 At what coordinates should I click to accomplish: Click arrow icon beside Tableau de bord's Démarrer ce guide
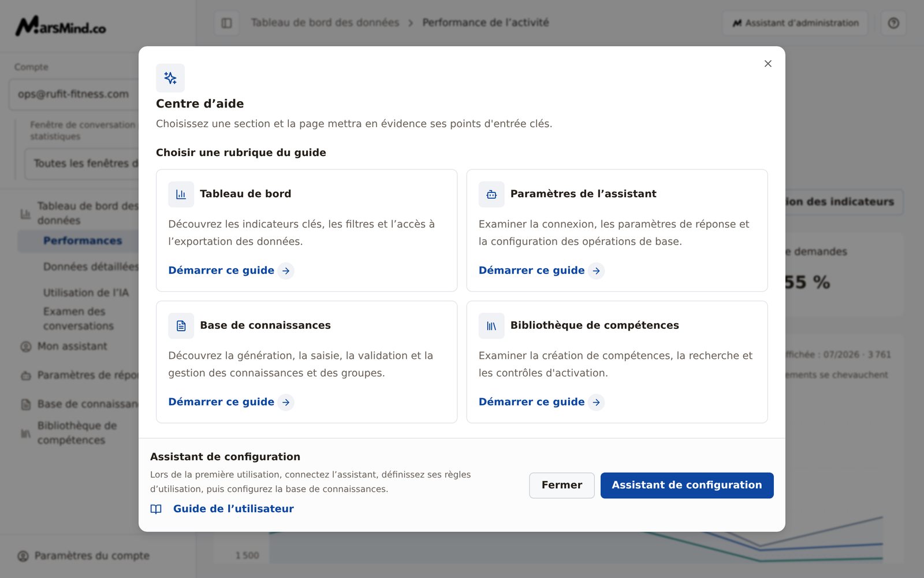click(286, 271)
